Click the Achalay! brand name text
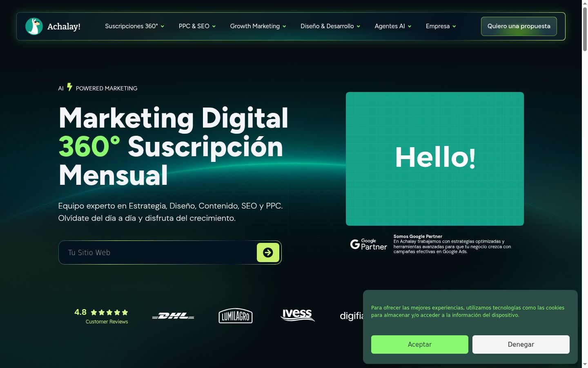588x368 pixels. pyautogui.click(x=64, y=27)
